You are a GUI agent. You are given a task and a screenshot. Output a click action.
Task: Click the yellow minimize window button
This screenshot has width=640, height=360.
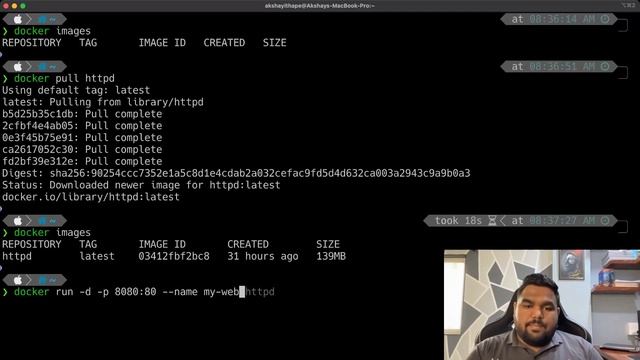(14, 6)
